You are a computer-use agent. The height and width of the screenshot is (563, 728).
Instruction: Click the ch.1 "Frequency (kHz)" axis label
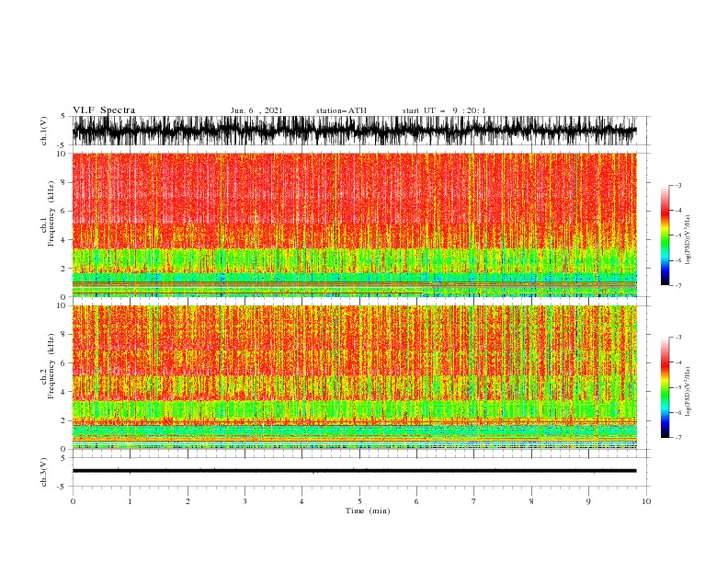(x=51, y=214)
